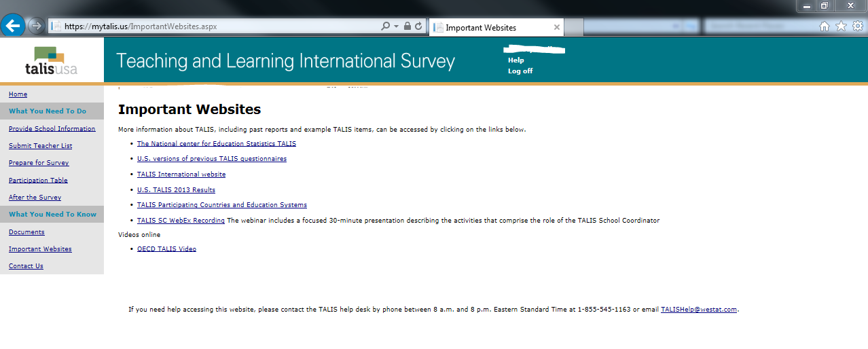Viewport: 868px width, 349px height.
Task: Open browser Tools gear icon
Action: [857, 26]
